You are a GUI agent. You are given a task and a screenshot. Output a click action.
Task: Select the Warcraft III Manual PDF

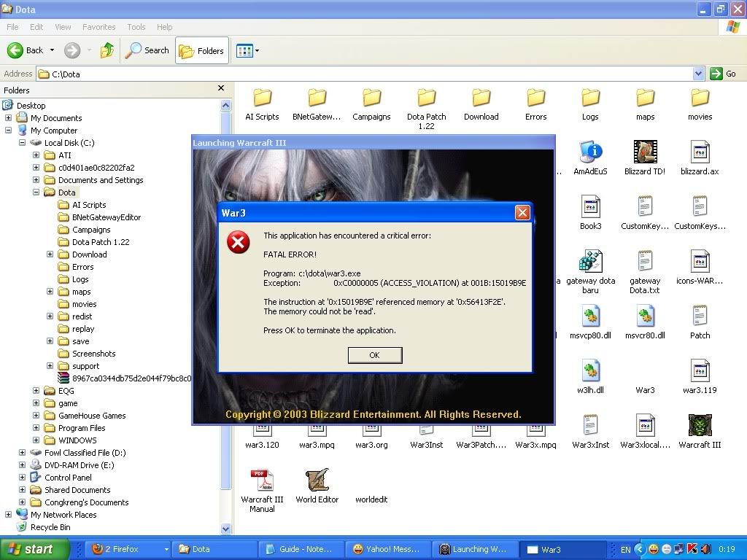point(262,480)
